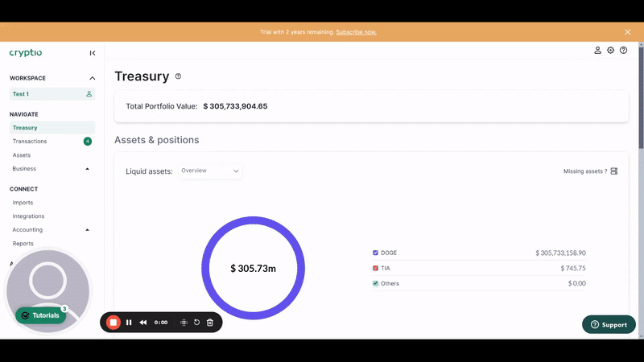Screen dimensions: 644x362
Task: Open settings gear icon in header
Action: [611, 50]
